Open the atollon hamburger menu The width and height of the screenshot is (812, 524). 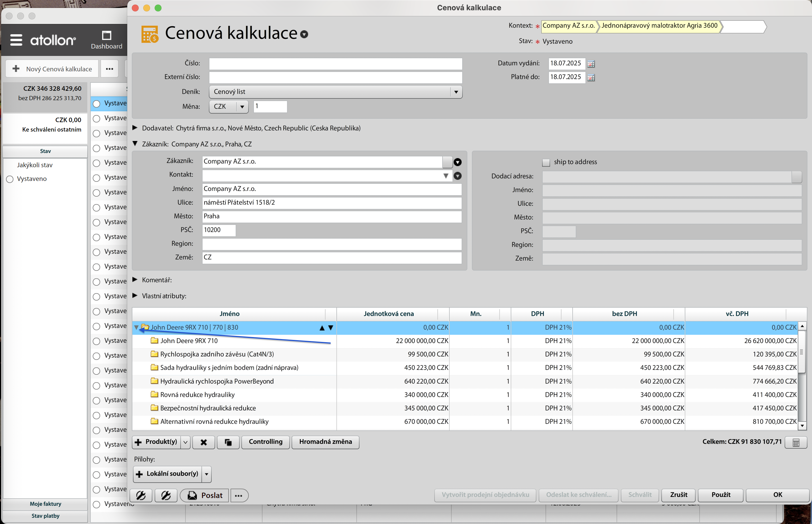coord(16,40)
